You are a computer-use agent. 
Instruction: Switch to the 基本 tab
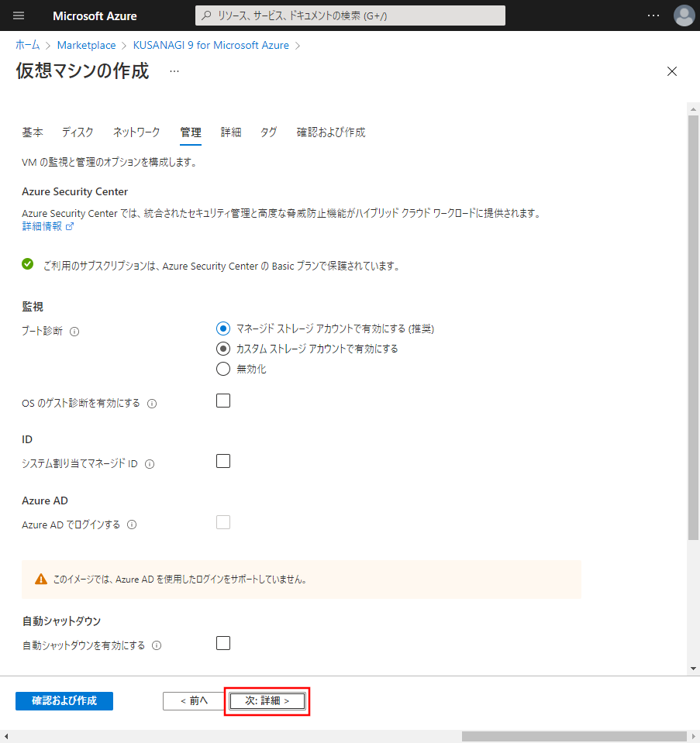[x=33, y=132]
